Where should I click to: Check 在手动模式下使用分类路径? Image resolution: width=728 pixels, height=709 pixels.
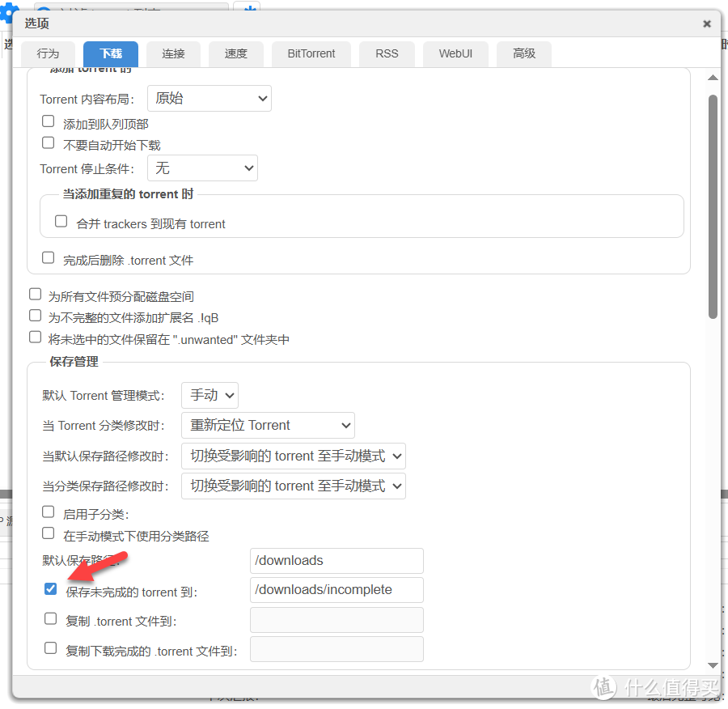click(49, 533)
